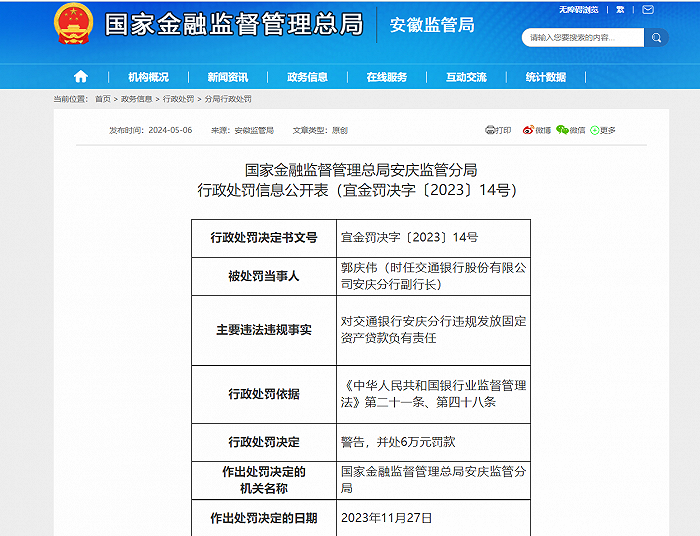Click breadcrumb link 政务信息
Image resolution: width=700 pixels, height=536 pixels.
pyautogui.click(x=137, y=99)
